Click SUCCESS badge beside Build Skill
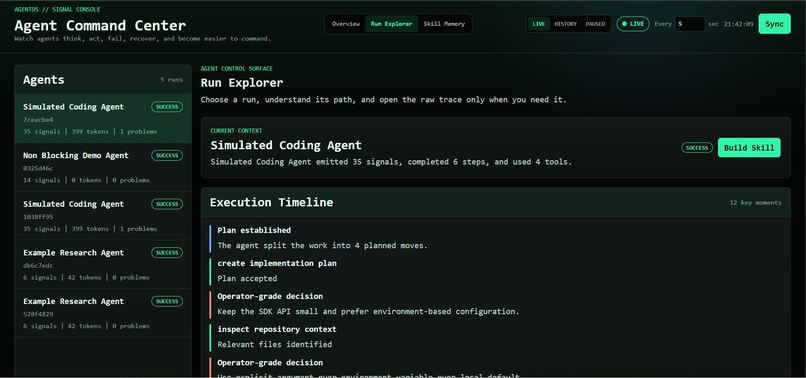Screen dimensions: 806x378 click(x=697, y=148)
